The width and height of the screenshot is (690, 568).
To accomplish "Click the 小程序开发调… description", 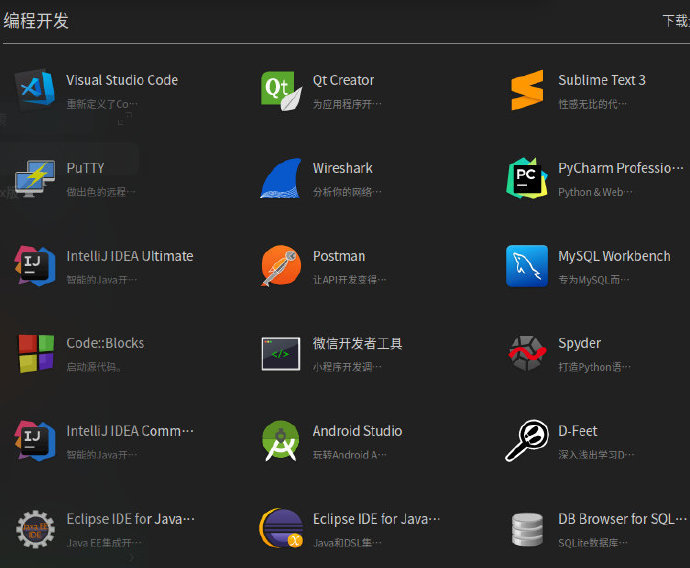I will point(347,367).
